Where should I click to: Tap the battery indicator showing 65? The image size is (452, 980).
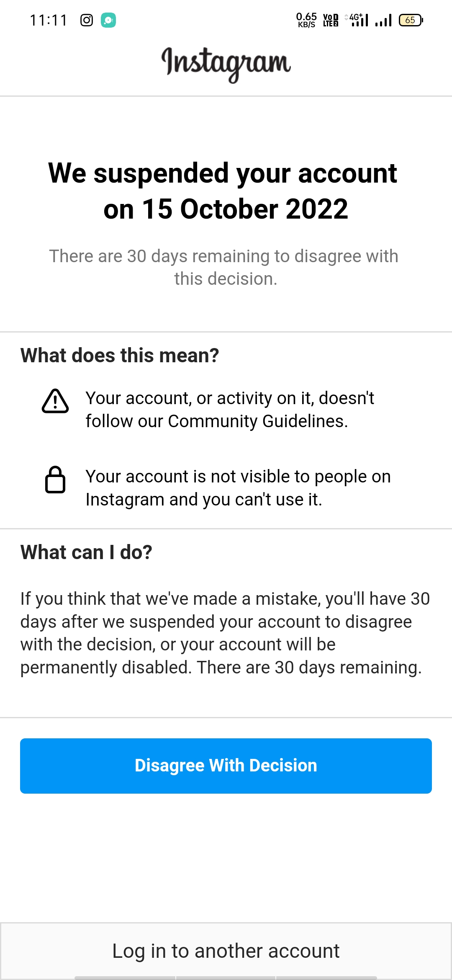coord(409,20)
